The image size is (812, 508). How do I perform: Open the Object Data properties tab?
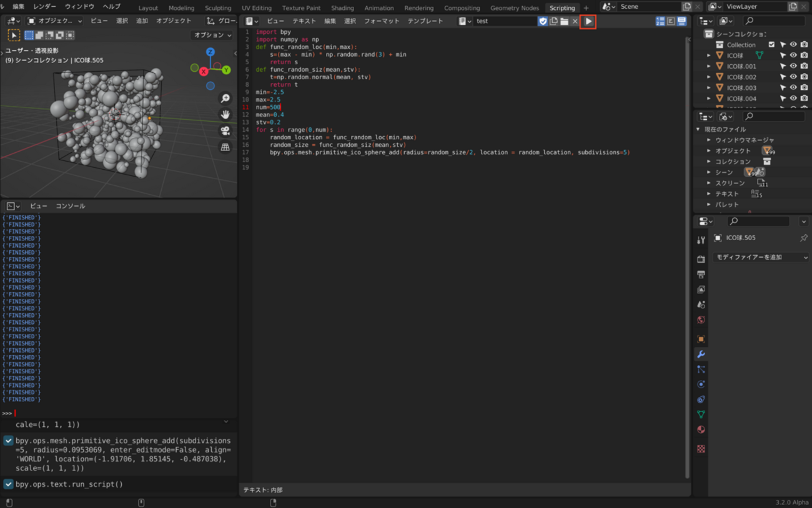pyautogui.click(x=701, y=414)
